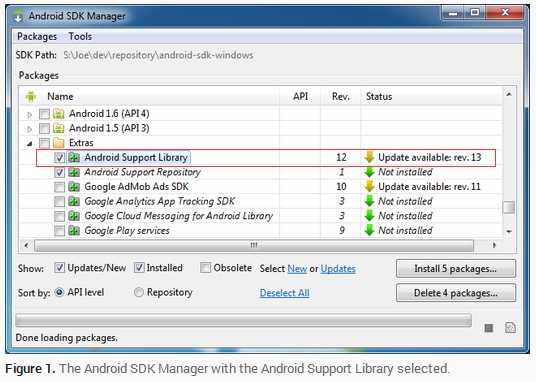This screenshot has width=536, height=382.
Task: Click the loading progress bar
Action: click(x=243, y=320)
